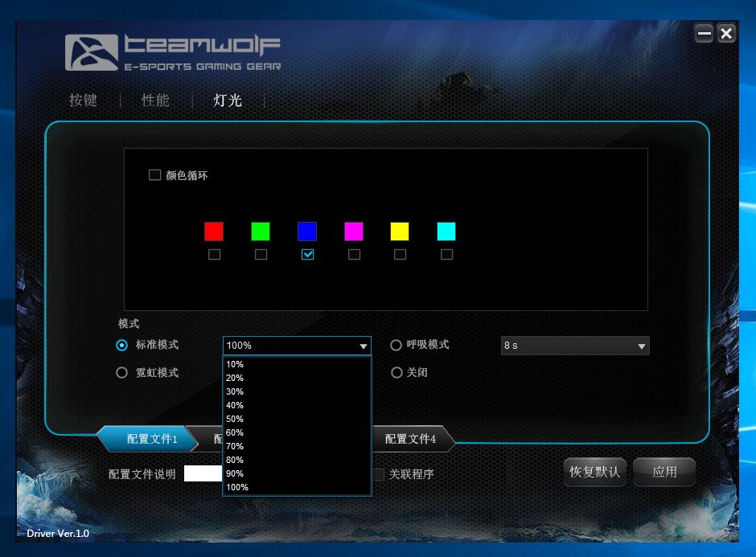Select the cyan color swatch
Image resolution: width=756 pixels, height=557 pixels.
coord(447,231)
